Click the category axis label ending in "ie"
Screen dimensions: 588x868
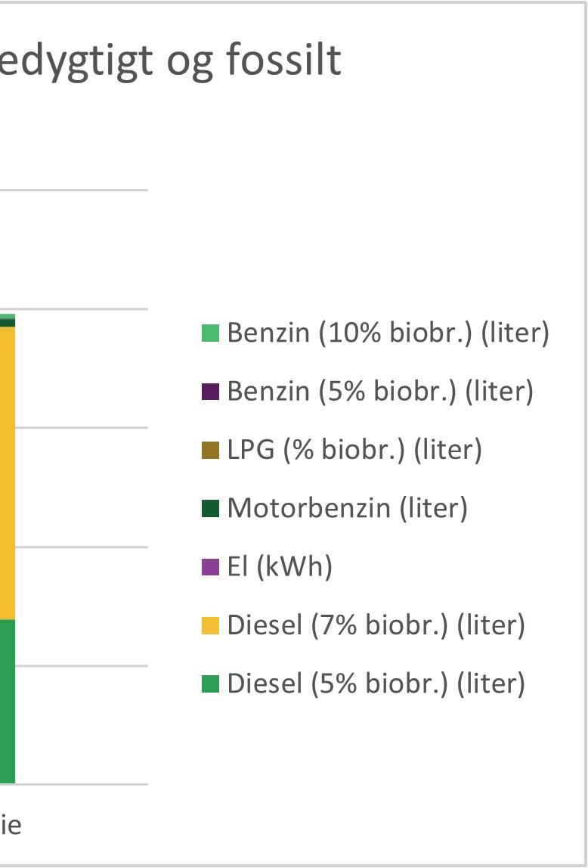[11, 824]
